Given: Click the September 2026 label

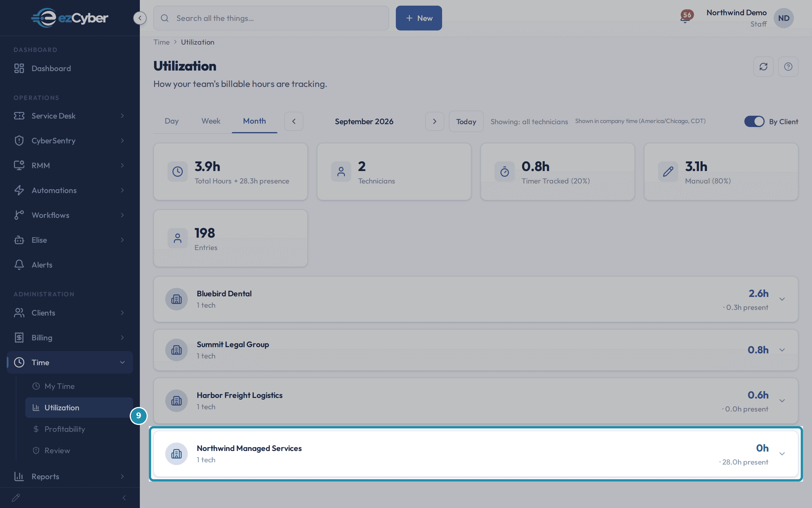Looking at the screenshot, I should [x=364, y=122].
